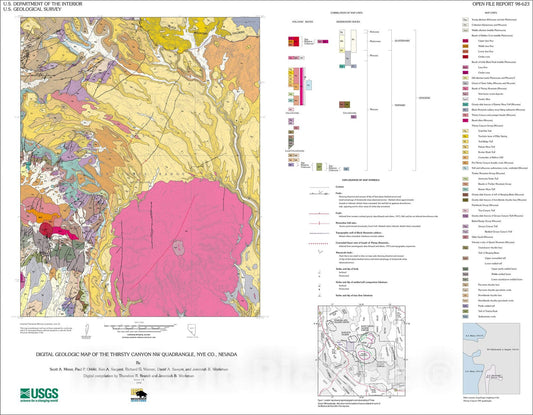
Task: Click the 'Sedimentary Rocks' column label
Action: [348, 22]
